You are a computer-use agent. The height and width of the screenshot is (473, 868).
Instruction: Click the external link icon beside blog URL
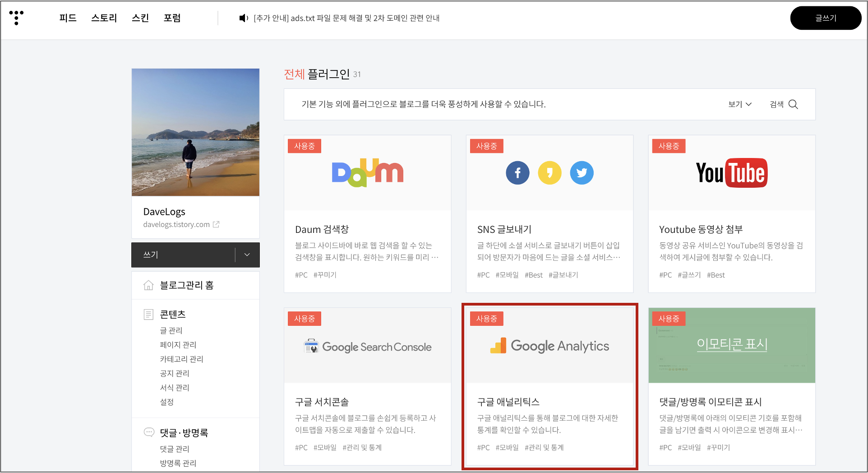(x=216, y=224)
